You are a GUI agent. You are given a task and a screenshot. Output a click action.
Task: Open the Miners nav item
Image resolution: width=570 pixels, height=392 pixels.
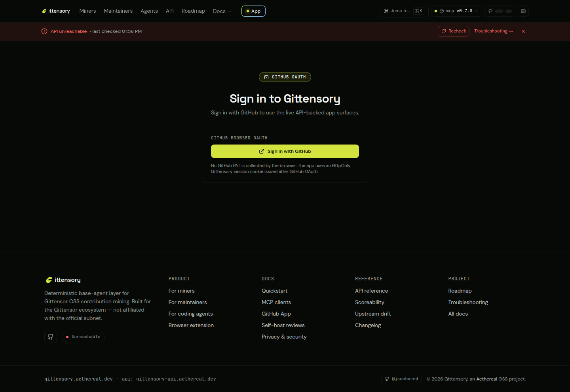coord(87,11)
